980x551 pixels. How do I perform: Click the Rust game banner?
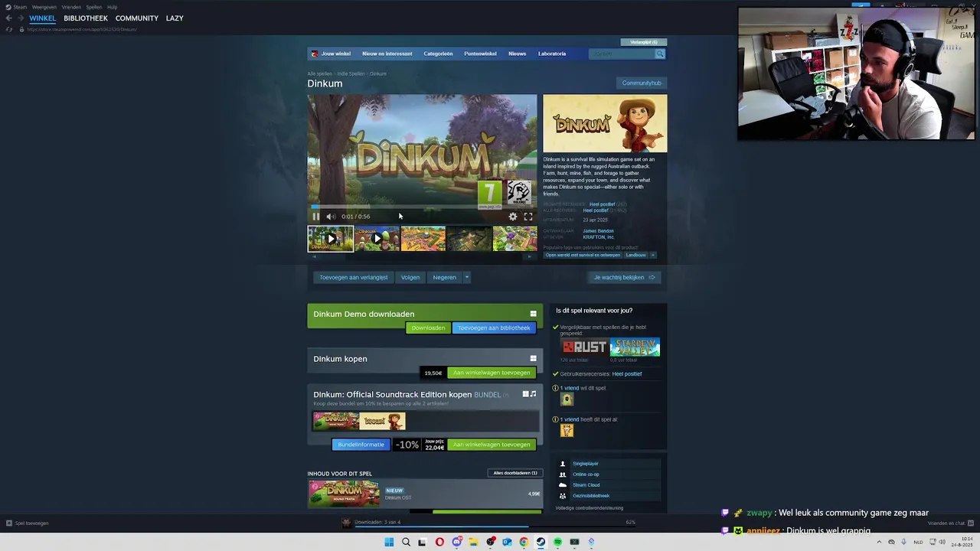coord(583,347)
